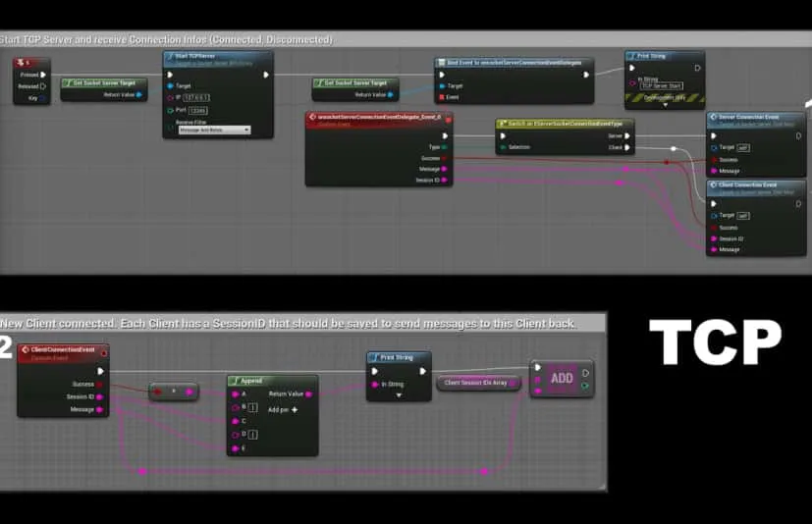Edit the B text field on Append
This screenshot has height=524, width=812.
point(253,407)
